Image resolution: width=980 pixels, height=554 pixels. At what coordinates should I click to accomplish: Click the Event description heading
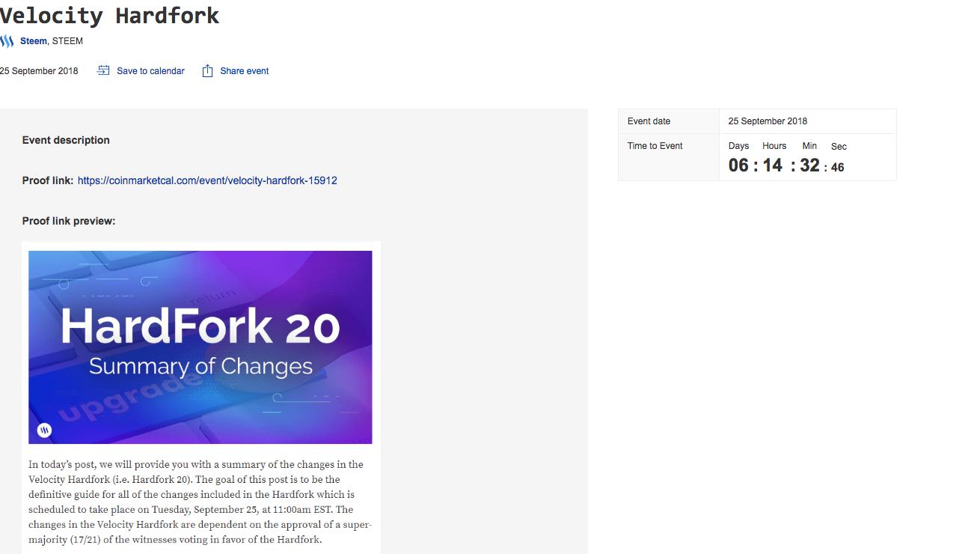pos(66,140)
